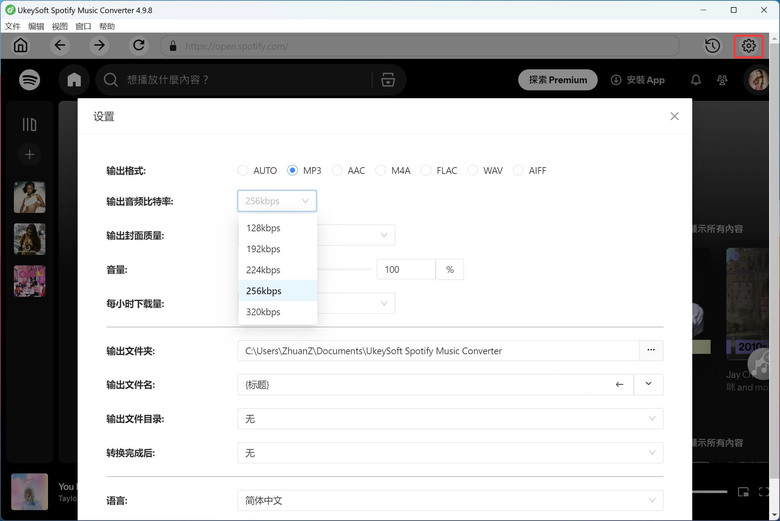The width and height of the screenshot is (780, 521).
Task: Click the lock icon in the address bar
Action: 173,46
